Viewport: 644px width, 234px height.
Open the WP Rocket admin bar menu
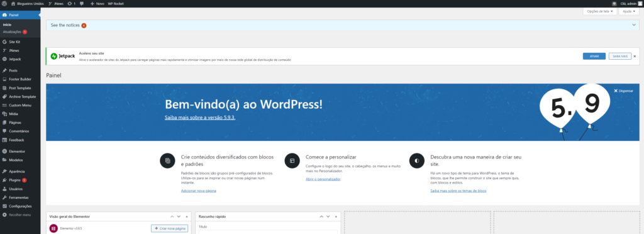coord(116,3)
